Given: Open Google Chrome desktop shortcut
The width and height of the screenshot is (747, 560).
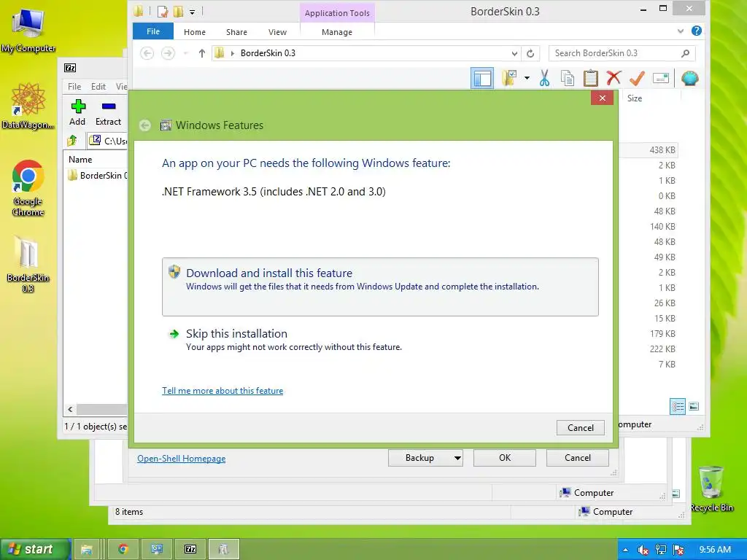Looking at the screenshot, I should tap(28, 188).
